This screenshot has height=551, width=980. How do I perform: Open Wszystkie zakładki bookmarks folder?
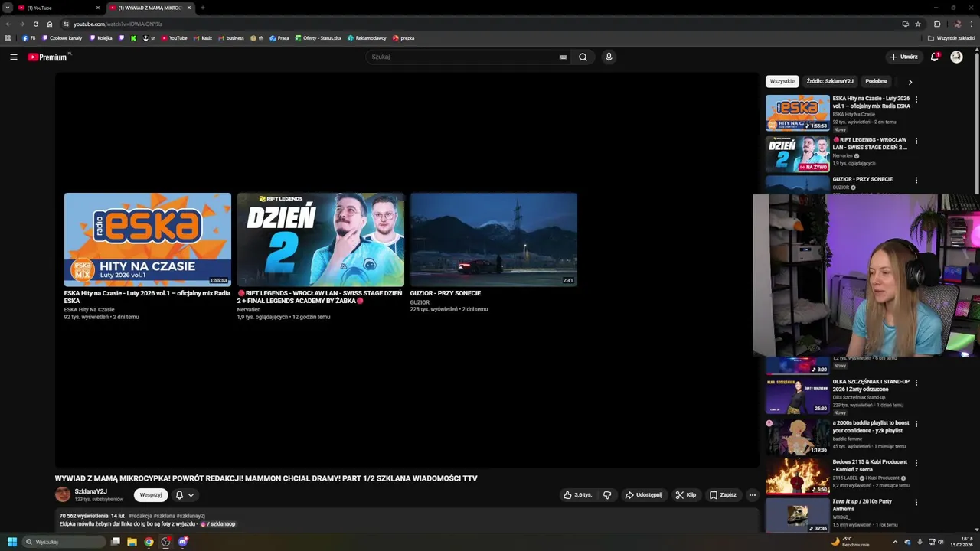click(x=951, y=38)
